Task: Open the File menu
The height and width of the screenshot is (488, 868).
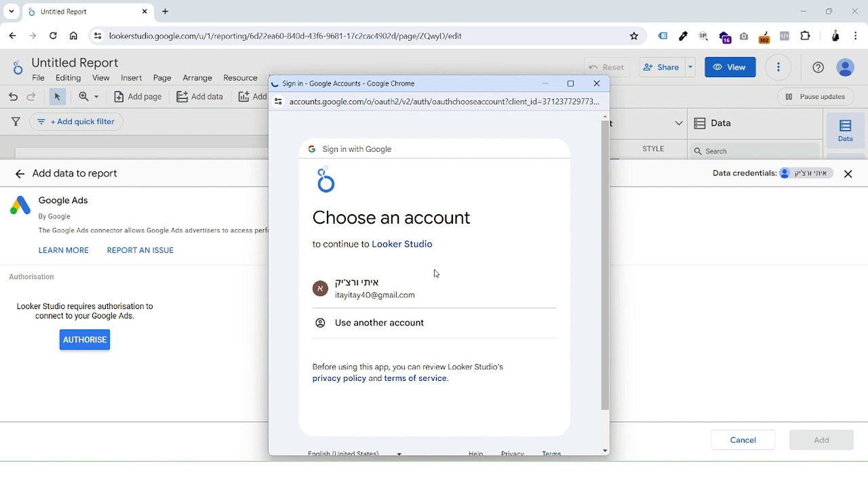Action: [x=39, y=78]
